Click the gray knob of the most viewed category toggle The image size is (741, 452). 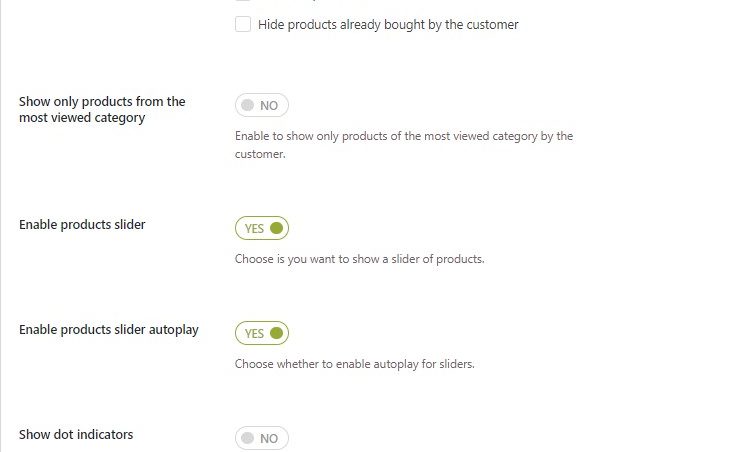247,105
